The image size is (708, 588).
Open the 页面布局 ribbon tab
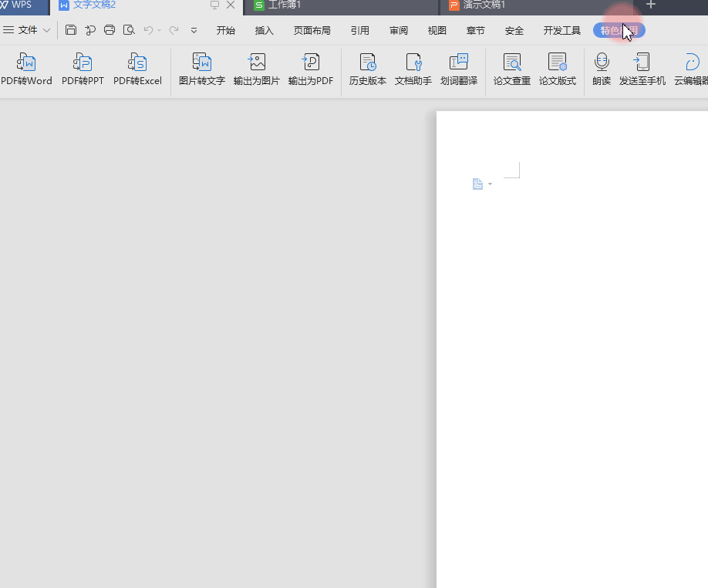(312, 30)
